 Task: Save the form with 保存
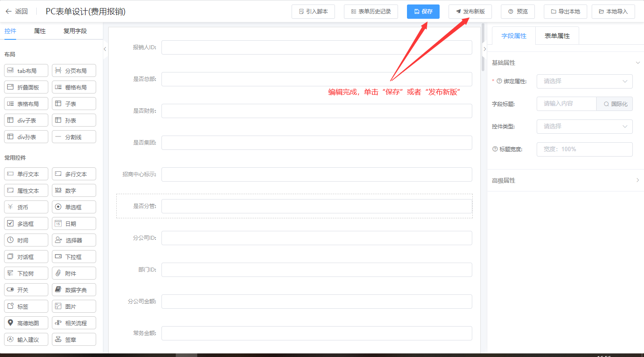click(x=423, y=12)
